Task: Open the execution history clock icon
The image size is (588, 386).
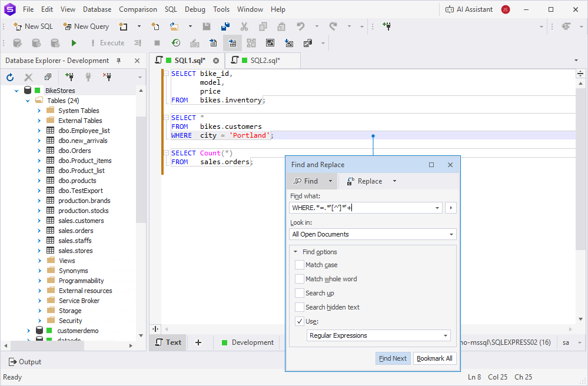Action: click(x=175, y=43)
